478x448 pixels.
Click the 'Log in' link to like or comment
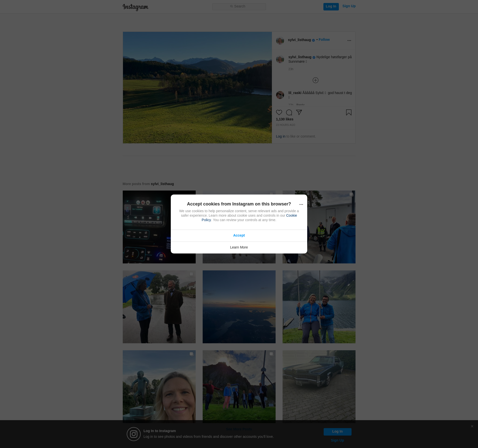281,136
